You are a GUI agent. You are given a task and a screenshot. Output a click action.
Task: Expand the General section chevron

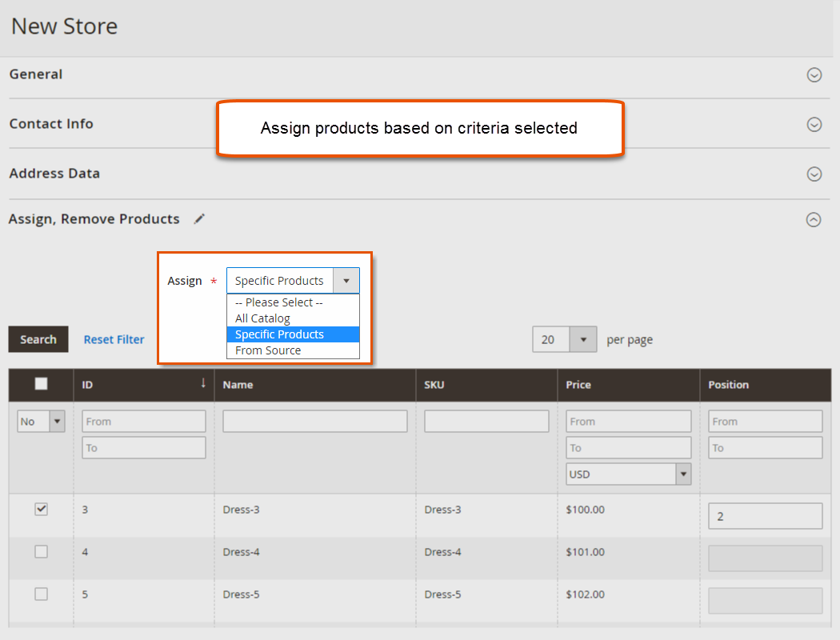814,74
